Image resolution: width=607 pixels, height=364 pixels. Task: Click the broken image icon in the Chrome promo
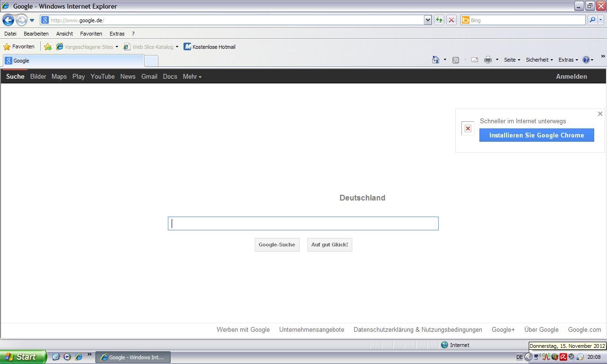click(468, 128)
